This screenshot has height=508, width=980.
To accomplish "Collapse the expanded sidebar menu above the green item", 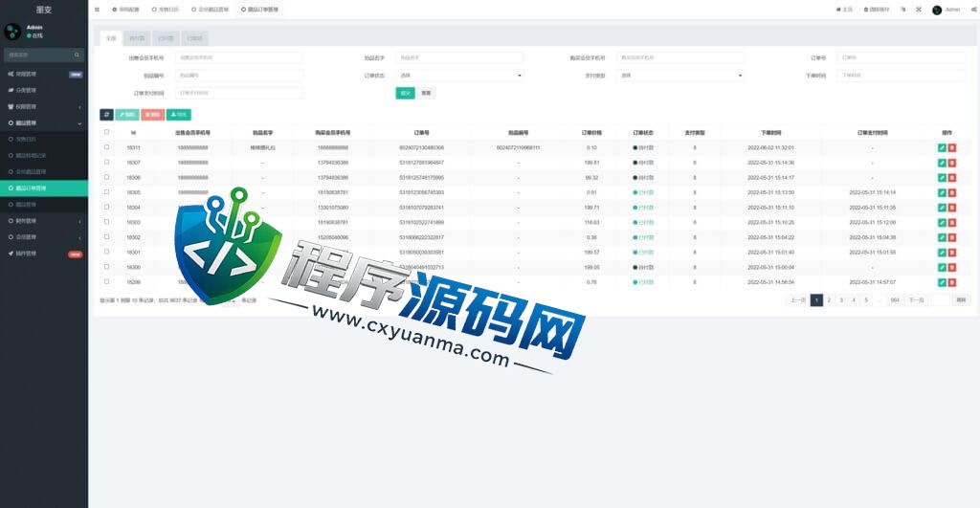I will tap(44, 123).
